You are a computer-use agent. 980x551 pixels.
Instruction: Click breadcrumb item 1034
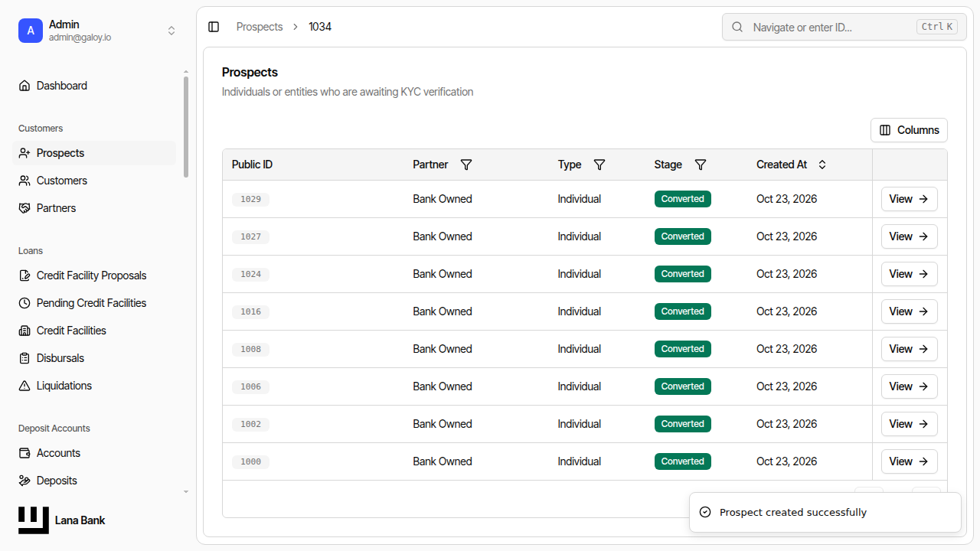click(x=320, y=27)
